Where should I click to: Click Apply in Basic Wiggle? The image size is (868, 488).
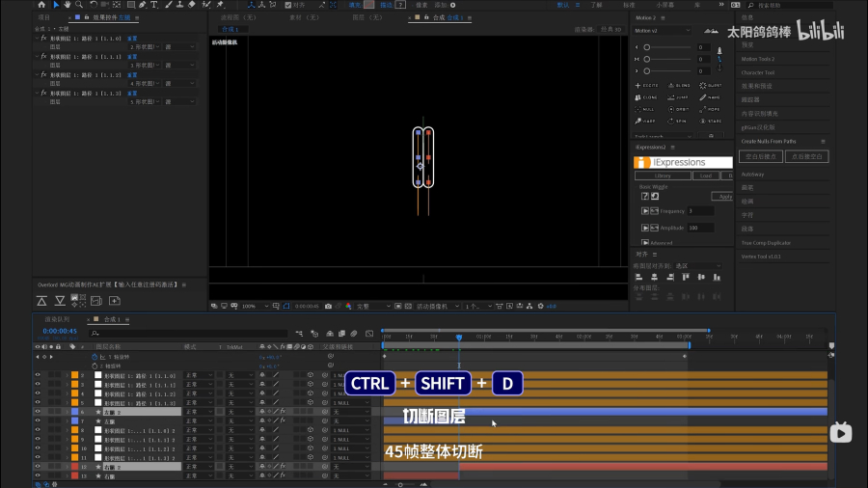tap(723, 197)
